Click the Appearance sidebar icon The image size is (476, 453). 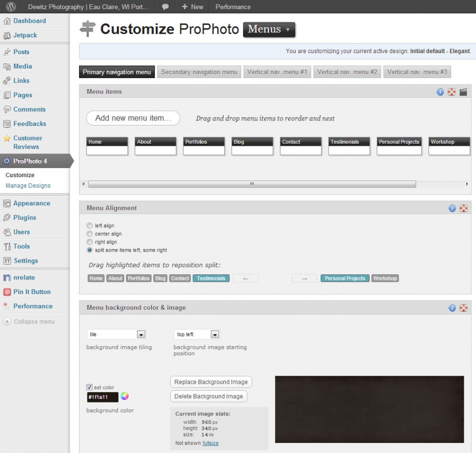(7, 203)
